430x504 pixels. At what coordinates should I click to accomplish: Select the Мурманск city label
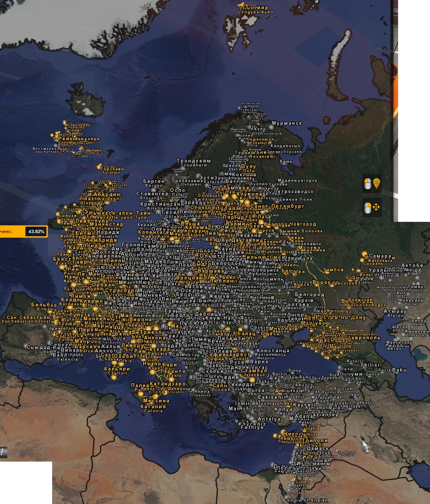point(287,123)
